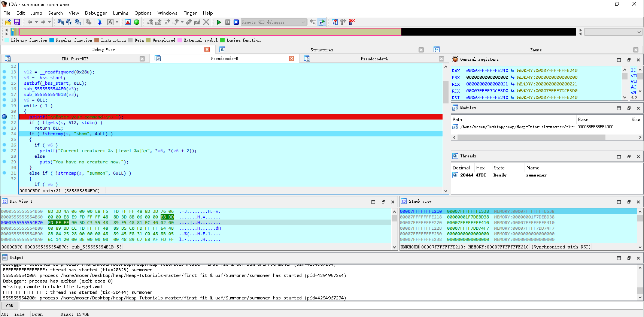Screen dimensions: 644x317
Task: Toggle breakpoint dot at line 15
Action: [4, 83]
